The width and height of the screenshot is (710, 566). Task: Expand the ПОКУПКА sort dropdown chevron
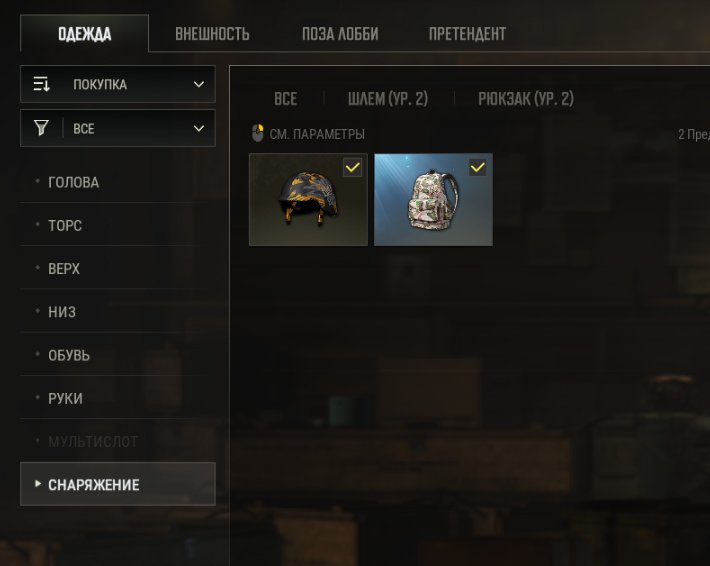pyautogui.click(x=199, y=84)
